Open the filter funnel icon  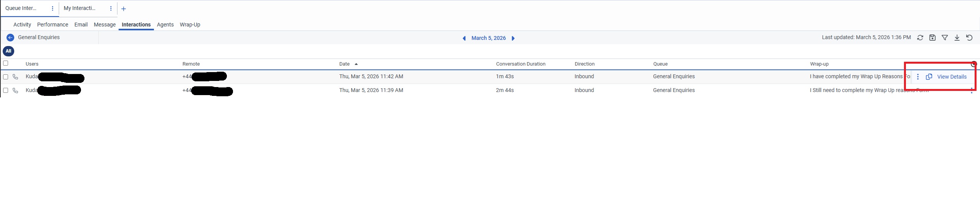[x=945, y=38]
